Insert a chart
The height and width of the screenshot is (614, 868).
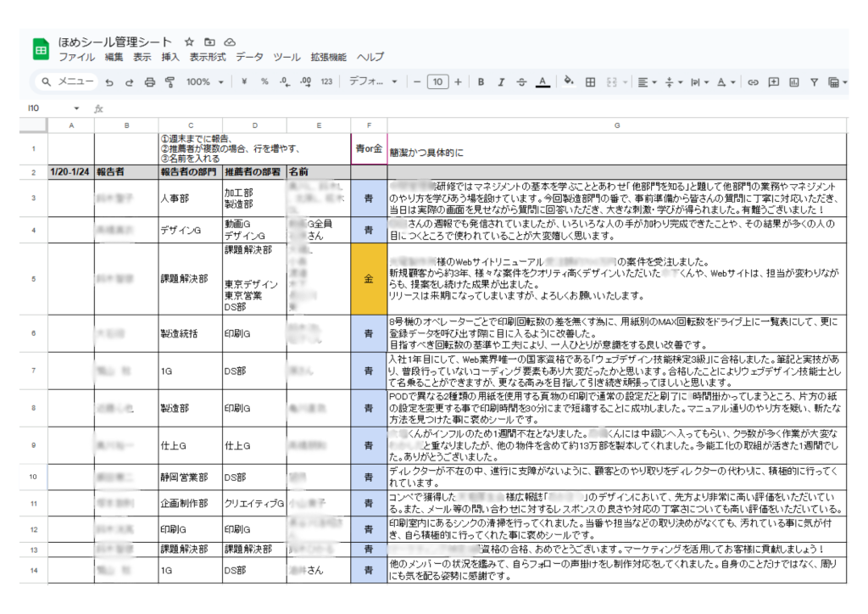[793, 82]
